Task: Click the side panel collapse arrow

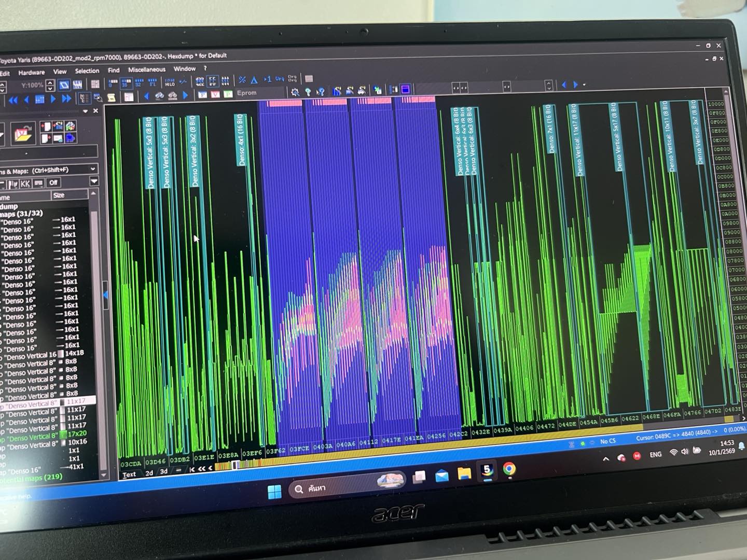Action: [x=105, y=295]
